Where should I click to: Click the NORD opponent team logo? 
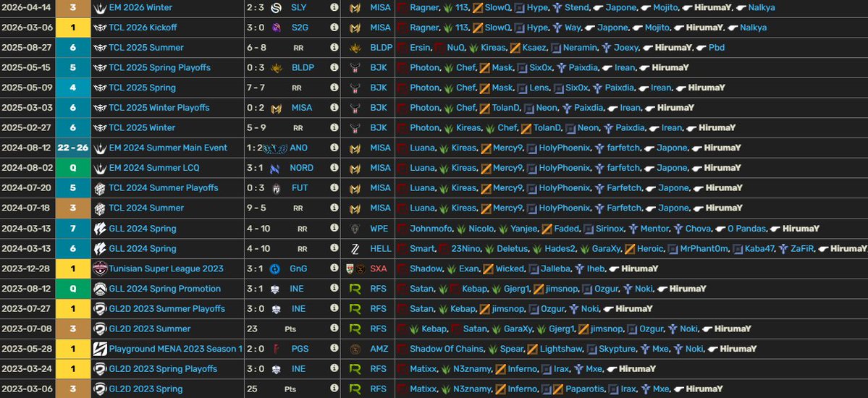coord(274,168)
